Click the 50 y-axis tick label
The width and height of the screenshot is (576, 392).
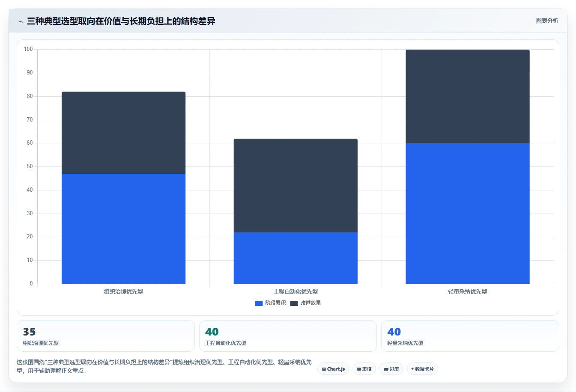pos(30,166)
